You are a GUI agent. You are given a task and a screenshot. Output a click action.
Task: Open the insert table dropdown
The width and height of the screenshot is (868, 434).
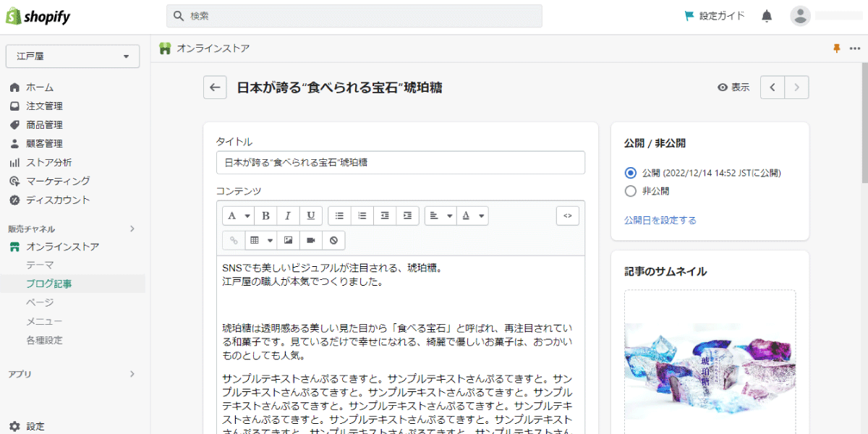pyautogui.click(x=260, y=239)
